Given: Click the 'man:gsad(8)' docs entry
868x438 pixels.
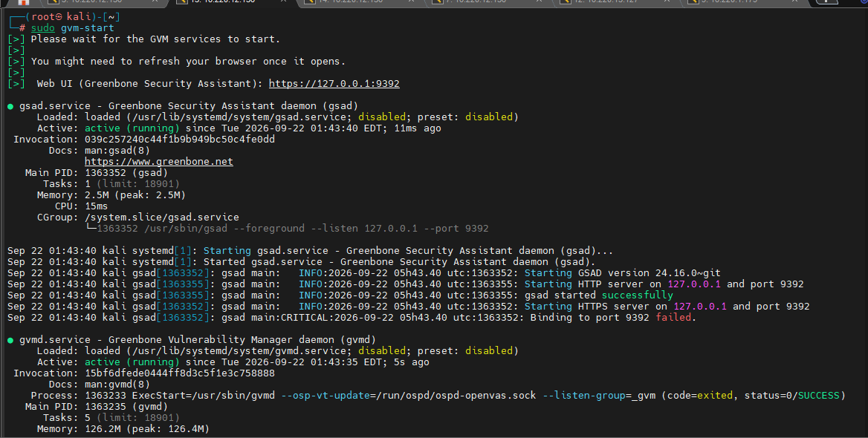Looking at the screenshot, I should 117,151.
